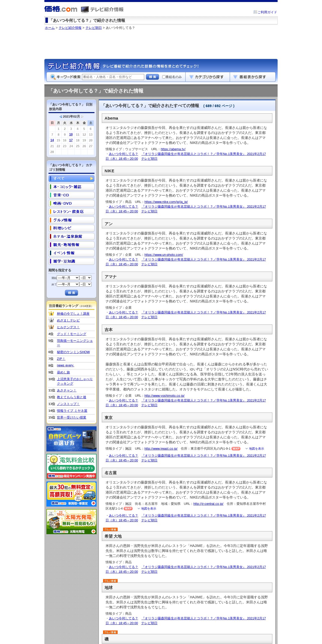Open the ホテル・温泉旅館 category

71,236
